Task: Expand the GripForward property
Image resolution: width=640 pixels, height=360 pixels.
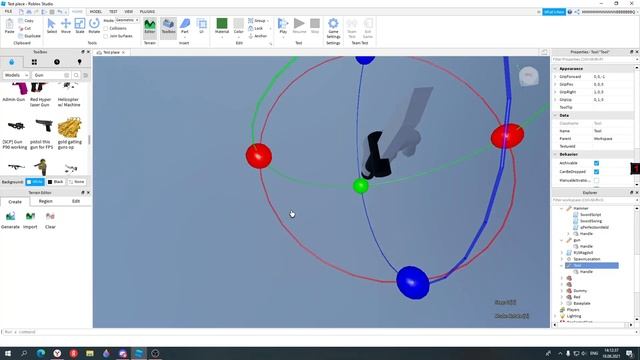Action: coord(555,77)
